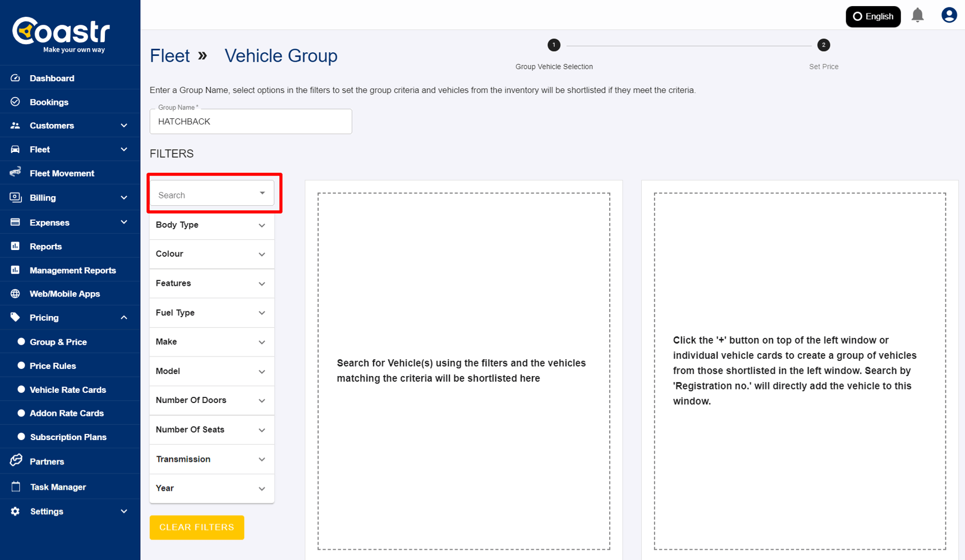
Task: Open Fleet Movement in the sidebar
Action: [62, 173]
